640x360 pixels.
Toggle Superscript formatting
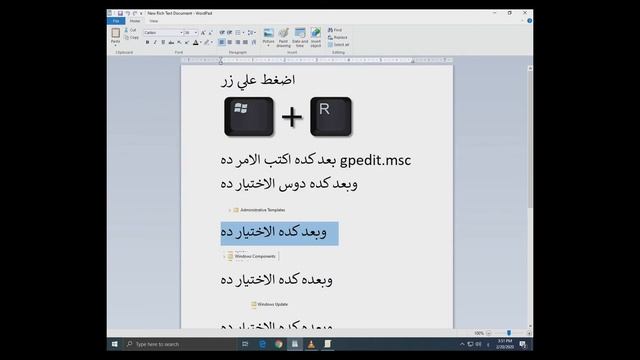pyautogui.click(x=187, y=42)
